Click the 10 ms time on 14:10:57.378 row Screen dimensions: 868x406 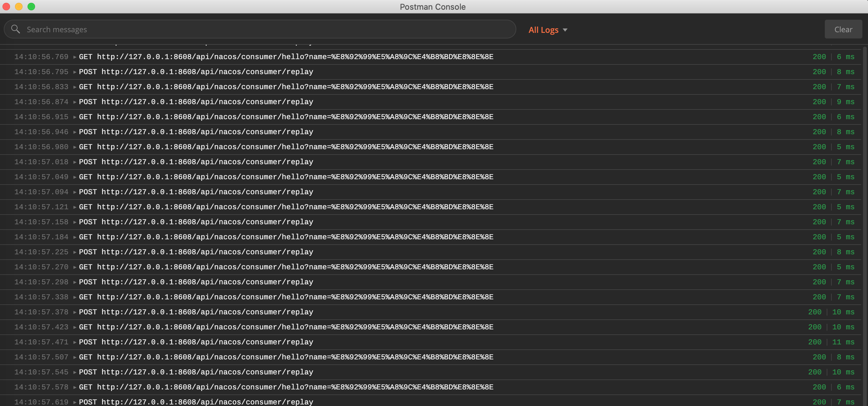843,312
